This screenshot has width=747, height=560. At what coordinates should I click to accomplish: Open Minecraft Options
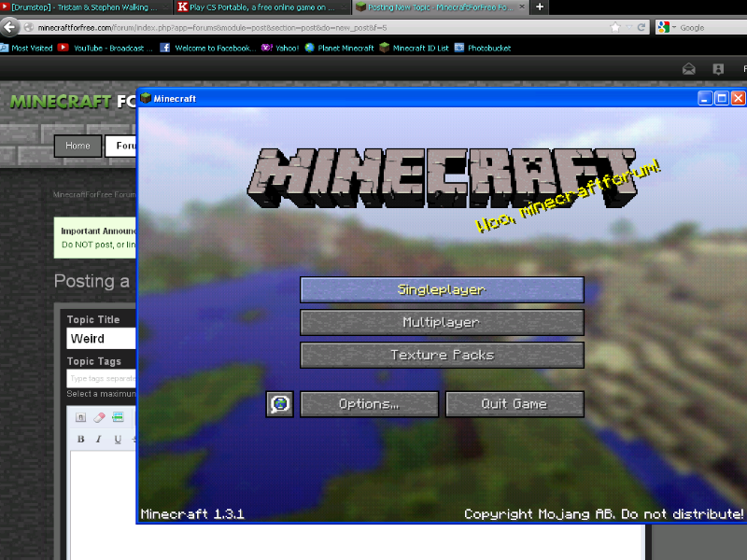pyautogui.click(x=369, y=404)
